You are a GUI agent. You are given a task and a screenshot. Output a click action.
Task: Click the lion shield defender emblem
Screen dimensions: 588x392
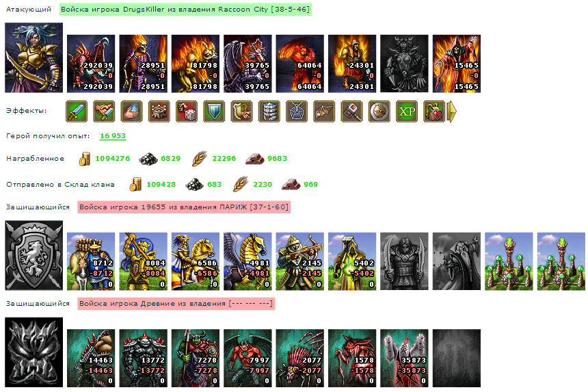tap(34, 255)
